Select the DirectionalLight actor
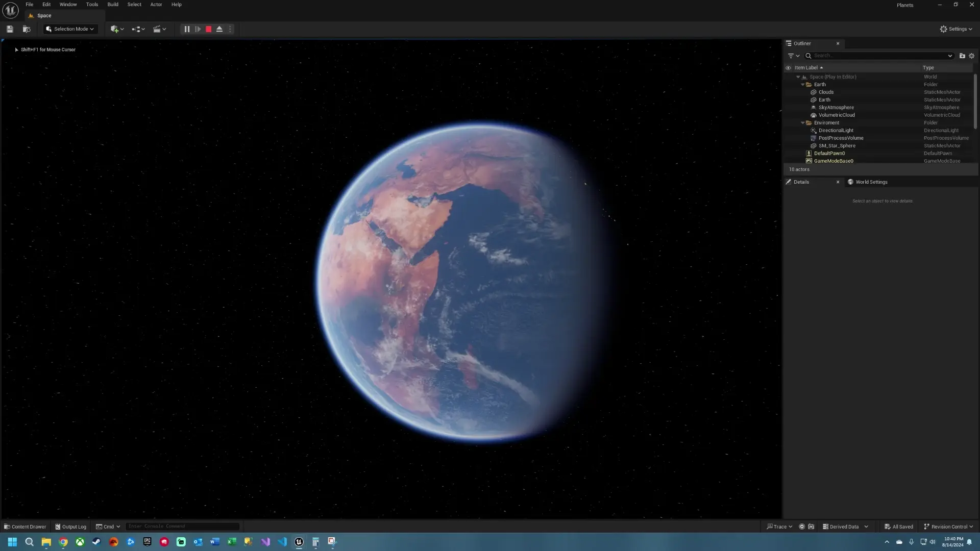The width and height of the screenshot is (980, 551). pos(836,130)
